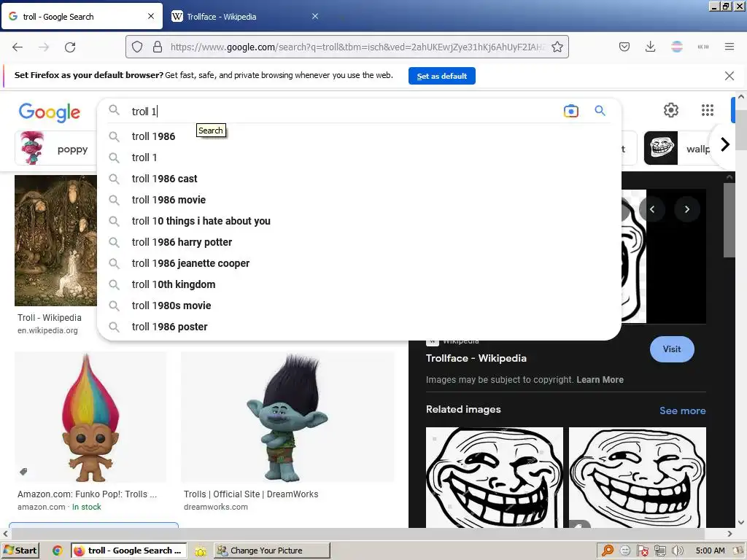The width and height of the screenshot is (747, 560).
Task: Open the tracking protection shield icon
Action: click(x=137, y=47)
